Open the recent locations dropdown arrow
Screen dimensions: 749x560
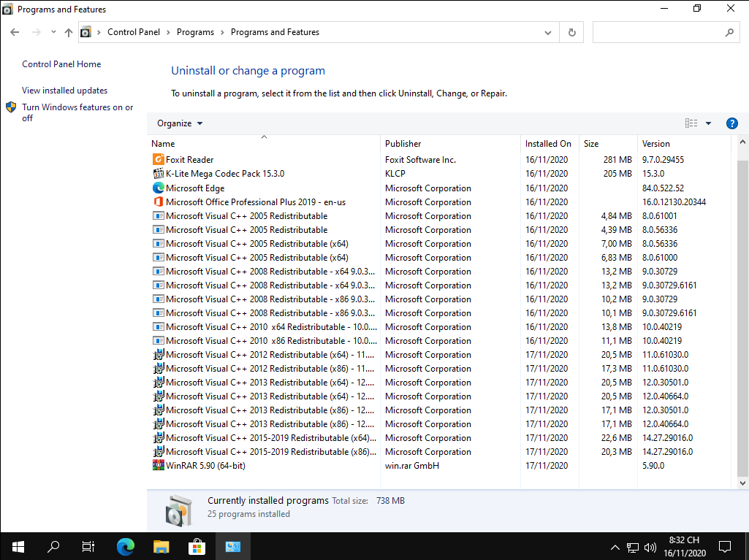tap(53, 32)
